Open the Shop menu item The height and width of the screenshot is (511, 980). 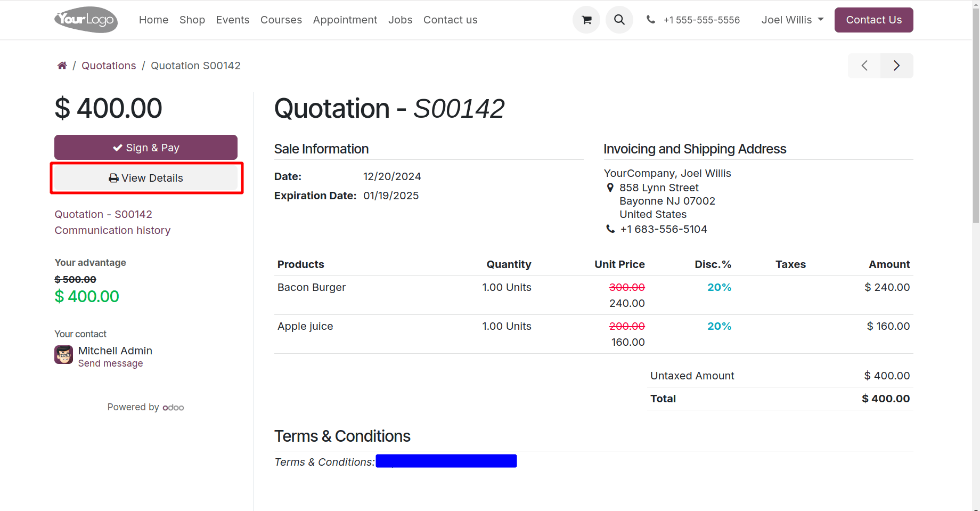[192, 20]
